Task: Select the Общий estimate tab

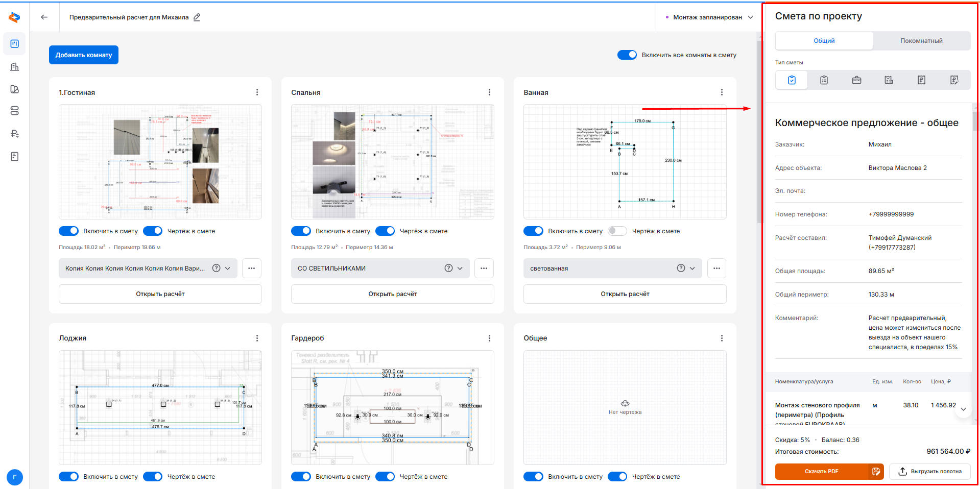Action: coord(824,41)
